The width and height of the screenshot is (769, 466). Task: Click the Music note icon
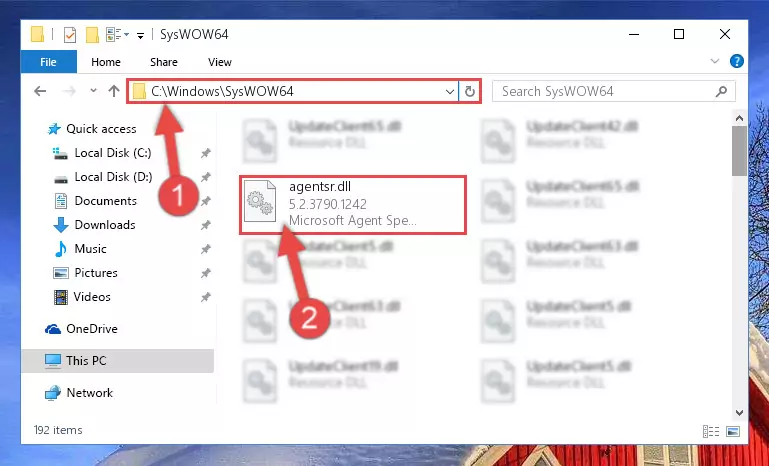pos(60,249)
